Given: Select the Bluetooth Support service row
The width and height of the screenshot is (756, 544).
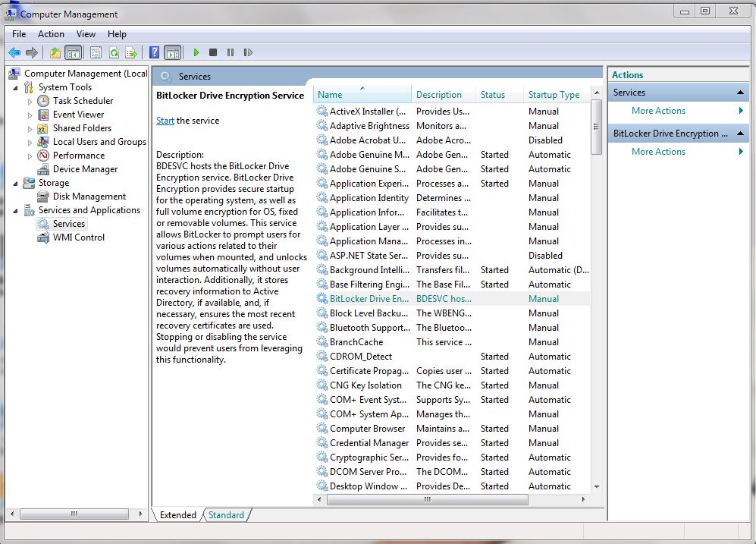Looking at the screenshot, I should point(369,328).
